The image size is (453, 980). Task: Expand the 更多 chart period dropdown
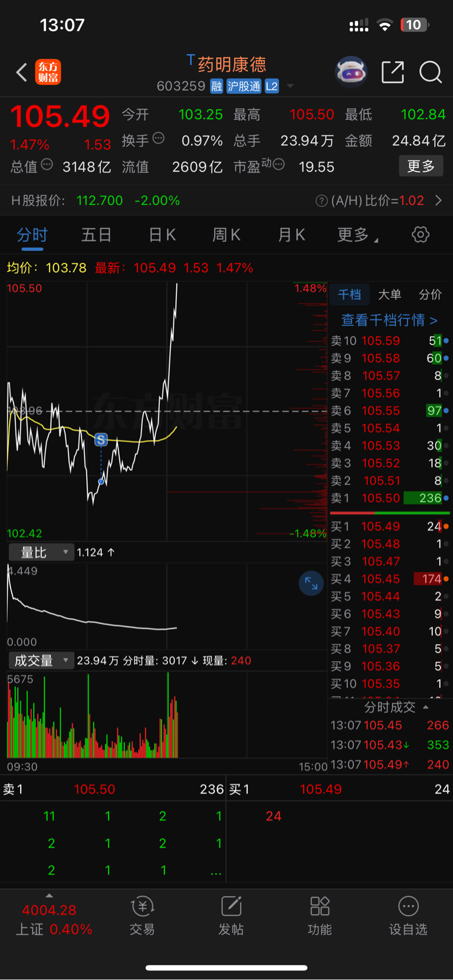click(x=357, y=235)
